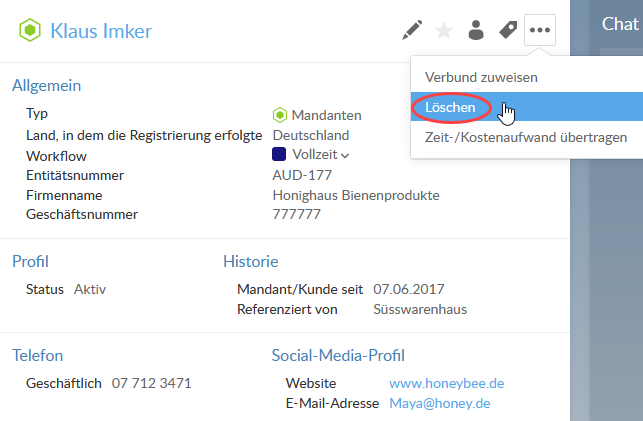This screenshot has height=421, width=643.
Task: Click the Website field label
Action: (311, 383)
